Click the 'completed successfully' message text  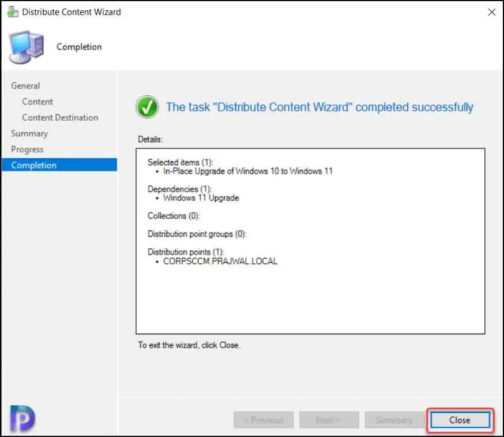[x=319, y=107]
